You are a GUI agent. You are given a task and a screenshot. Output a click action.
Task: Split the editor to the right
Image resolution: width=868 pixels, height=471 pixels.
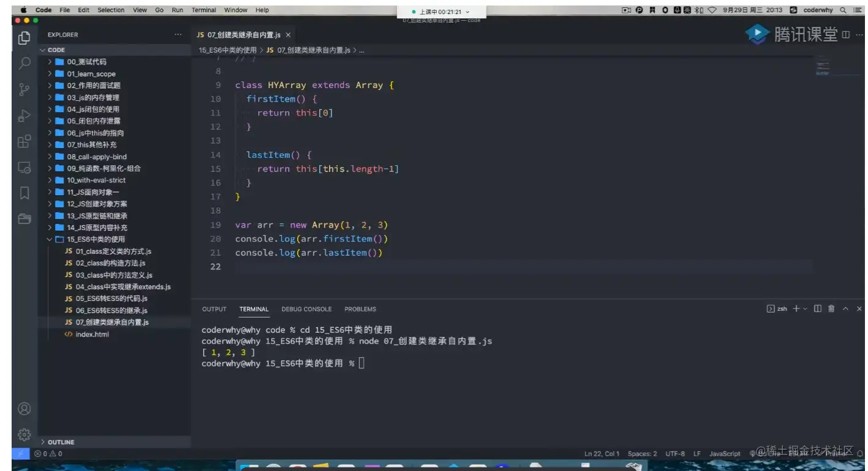846,35
